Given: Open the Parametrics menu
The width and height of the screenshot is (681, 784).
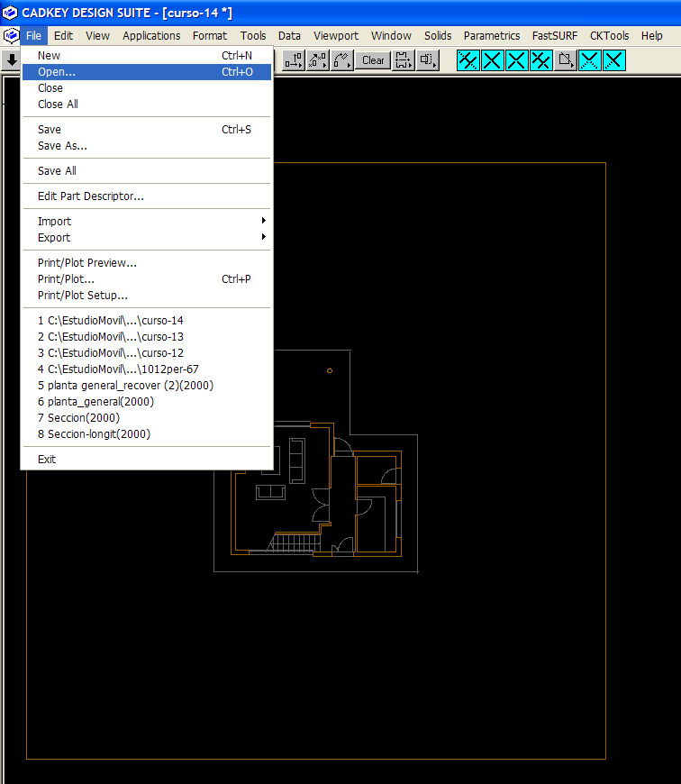Looking at the screenshot, I should 491,36.
